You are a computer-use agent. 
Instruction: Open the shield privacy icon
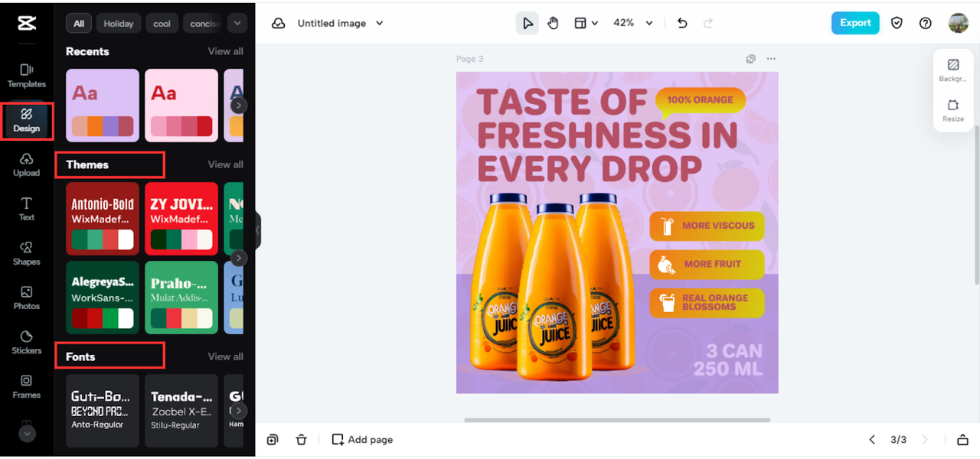[x=897, y=23]
